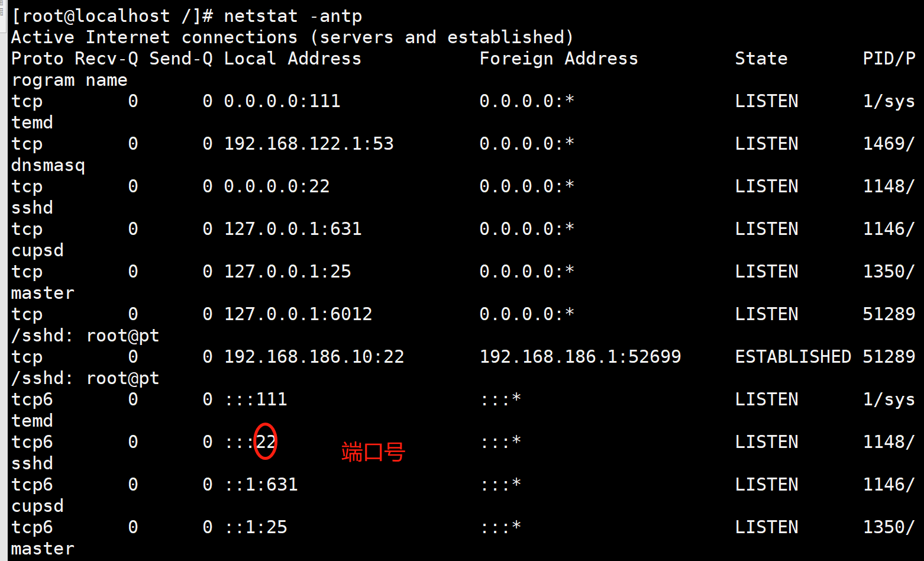This screenshot has height=561, width=924.
Task: Select local address 192.168.122.1:53
Action: pyautogui.click(x=309, y=144)
